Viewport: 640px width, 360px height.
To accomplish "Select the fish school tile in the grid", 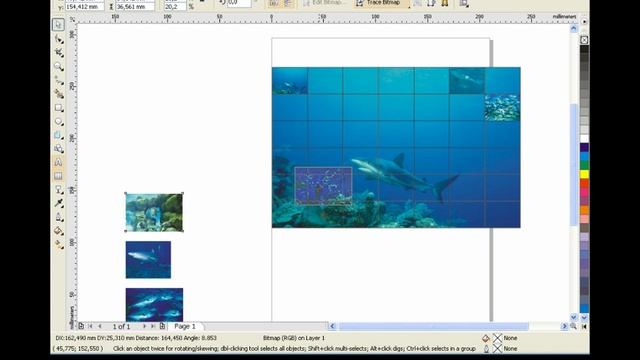I will point(502,108).
